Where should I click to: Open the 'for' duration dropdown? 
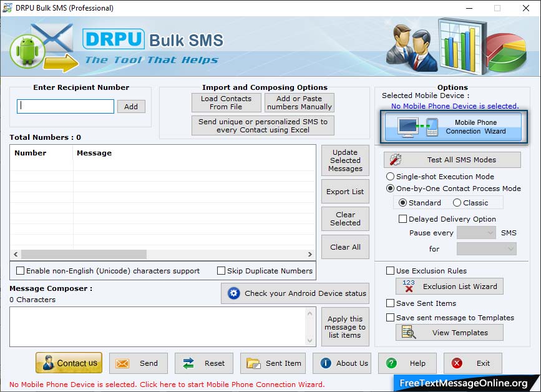click(x=487, y=249)
